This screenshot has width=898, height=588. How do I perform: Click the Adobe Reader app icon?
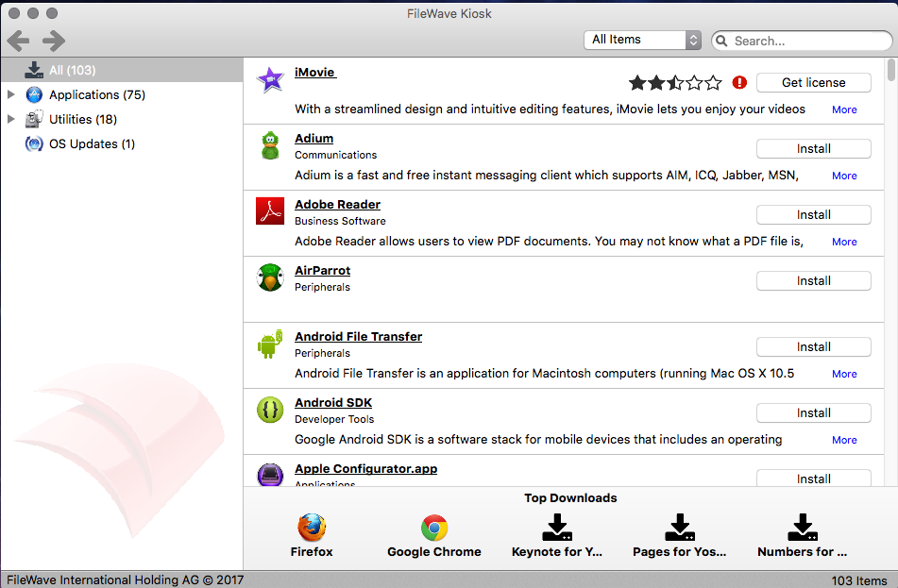[x=270, y=211]
